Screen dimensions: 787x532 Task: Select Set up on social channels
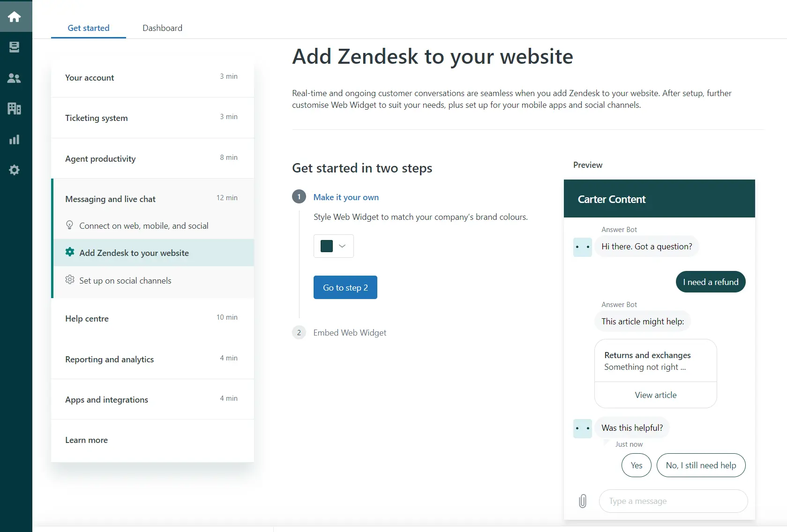tap(125, 281)
